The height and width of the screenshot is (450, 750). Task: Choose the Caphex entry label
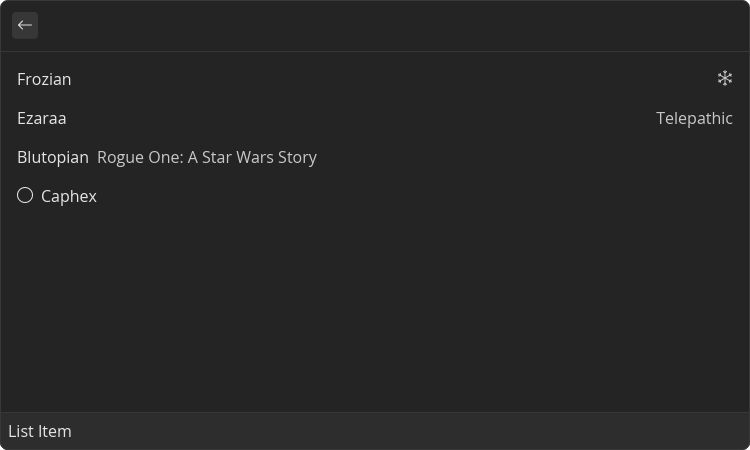pyautogui.click(x=69, y=196)
